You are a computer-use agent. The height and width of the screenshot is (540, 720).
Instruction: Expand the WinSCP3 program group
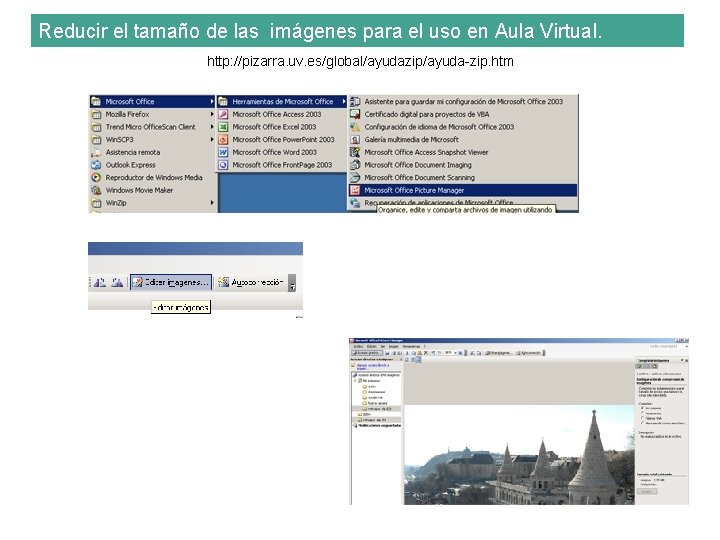click(x=152, y=140)
